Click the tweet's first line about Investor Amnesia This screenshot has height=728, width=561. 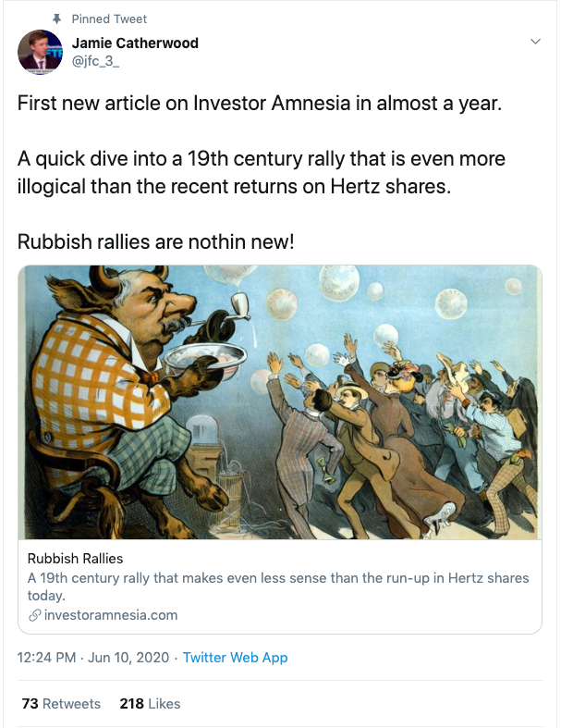[x=260, y=103]
